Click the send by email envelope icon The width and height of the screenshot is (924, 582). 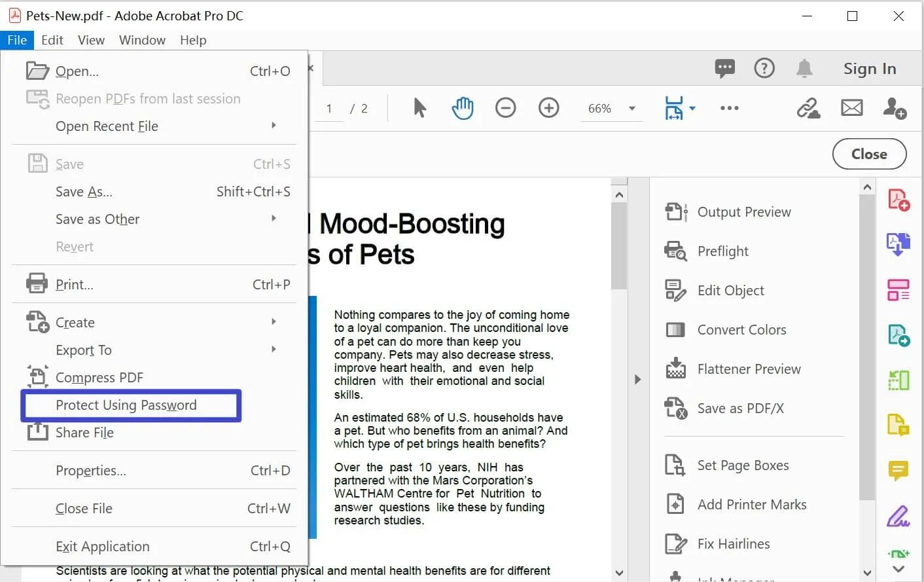[851, 108]
